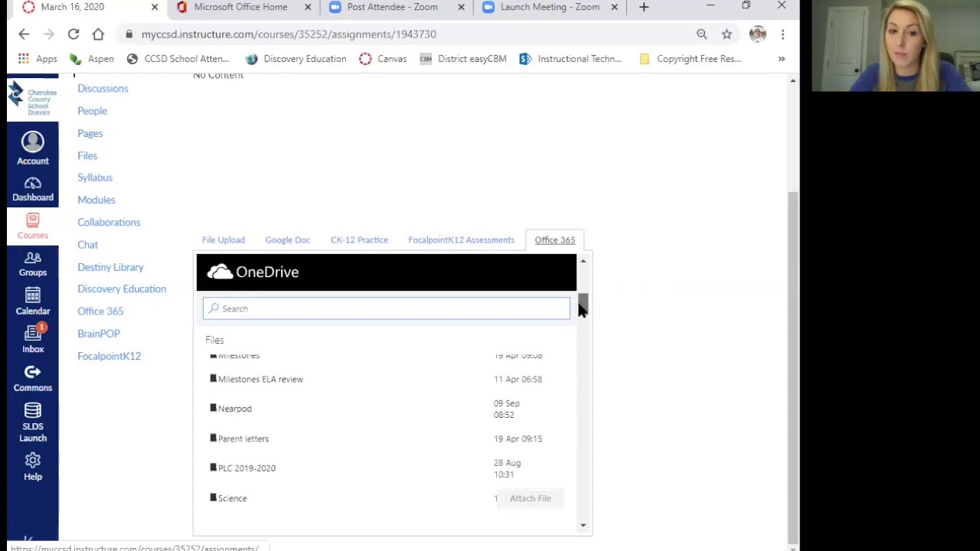Select the CK-12 Practice tab
This screenshot has width=980, height=551.
point(359,240)
